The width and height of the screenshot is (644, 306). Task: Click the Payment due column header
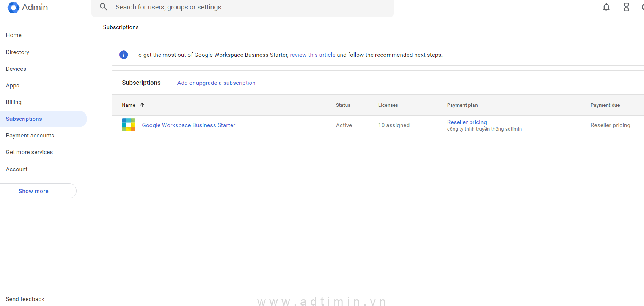tap(605, 105)
